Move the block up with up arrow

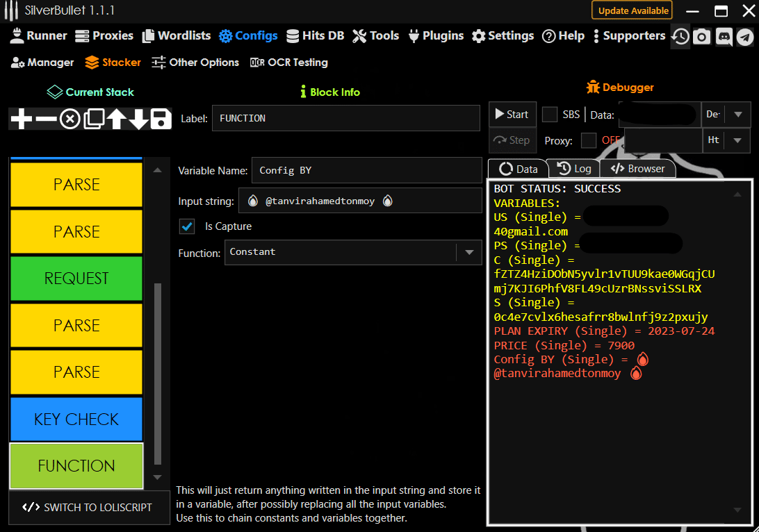116,119
